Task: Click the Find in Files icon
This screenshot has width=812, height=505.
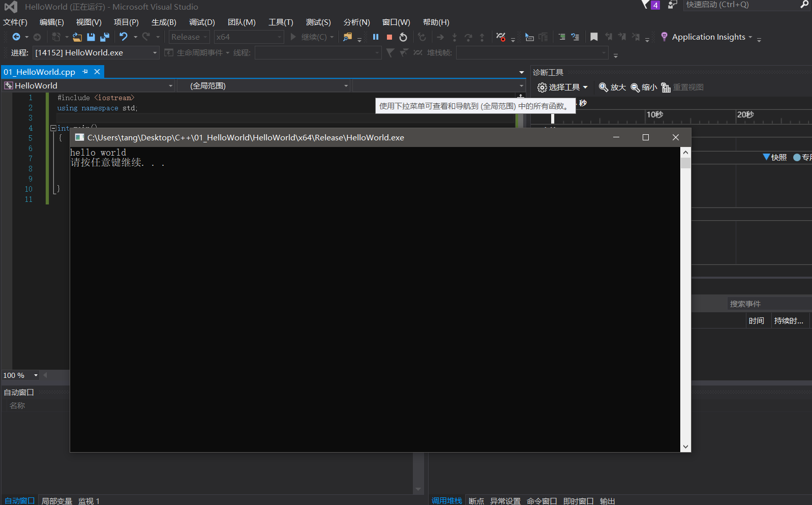Action: (348, 37)
